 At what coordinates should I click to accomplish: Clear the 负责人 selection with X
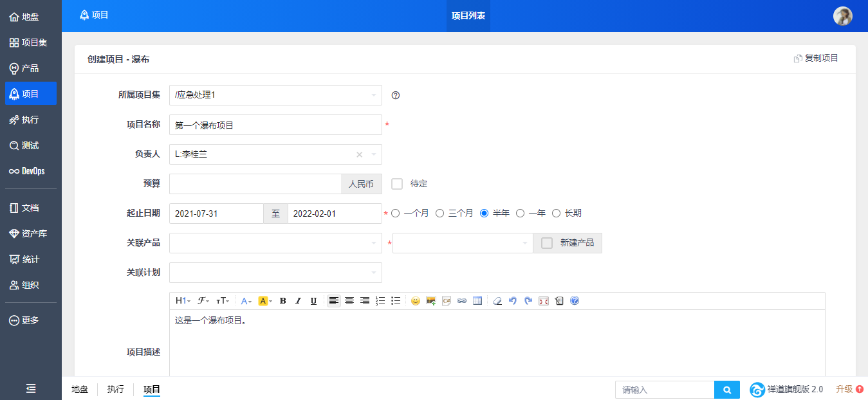[360, 154]
